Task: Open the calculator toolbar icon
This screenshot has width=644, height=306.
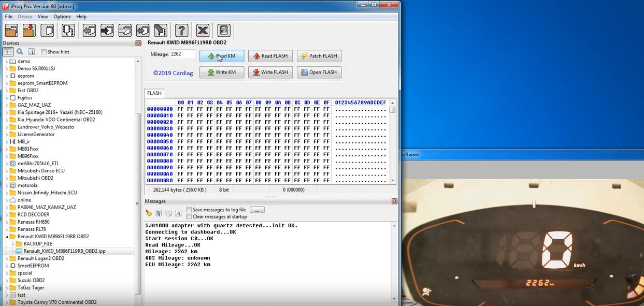Action: pos(223,31)
